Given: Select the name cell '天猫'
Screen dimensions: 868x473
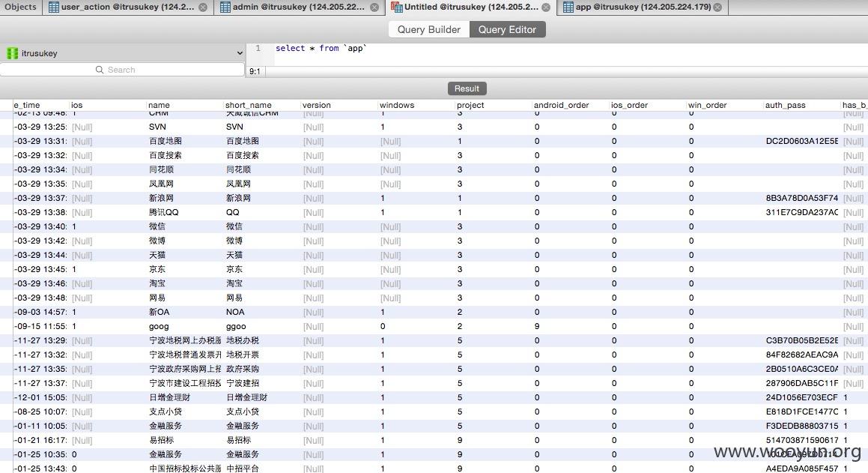Looking at the screenshot, I should click(x=157, y=256).
